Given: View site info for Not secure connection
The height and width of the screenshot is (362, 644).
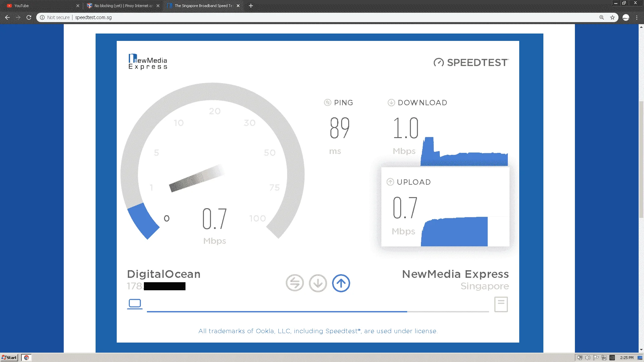Looking at the screenshot, I should click(x=55, y=17).
